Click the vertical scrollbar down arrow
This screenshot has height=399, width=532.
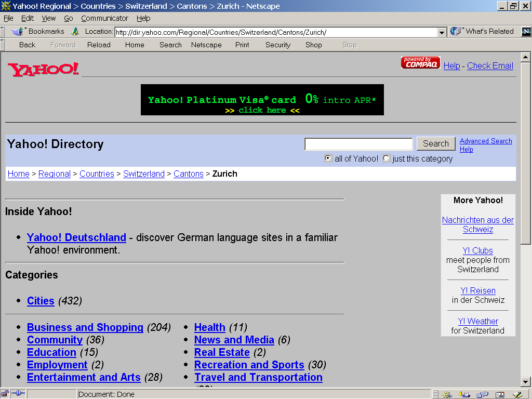(x=526, y=381)
